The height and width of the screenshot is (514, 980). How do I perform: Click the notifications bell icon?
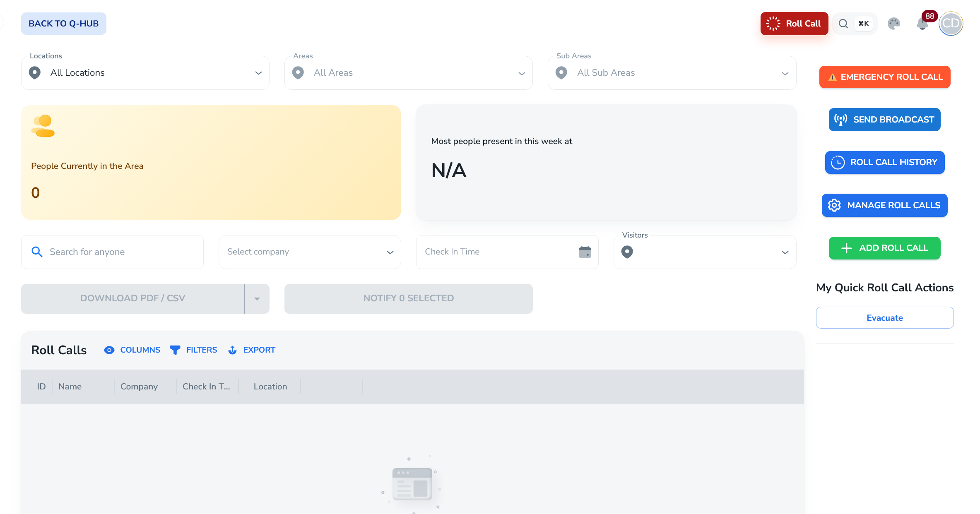pyautogui.click(x=922, y=24)
